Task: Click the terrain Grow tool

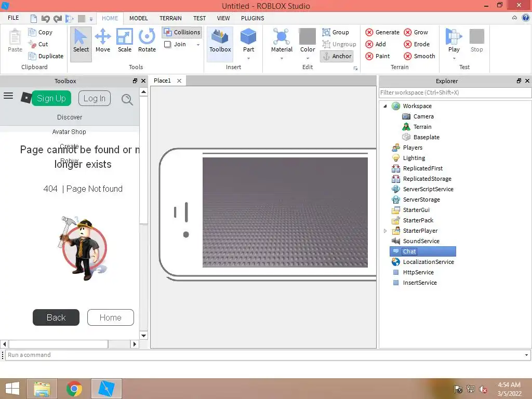Action: tap(416, 32)
